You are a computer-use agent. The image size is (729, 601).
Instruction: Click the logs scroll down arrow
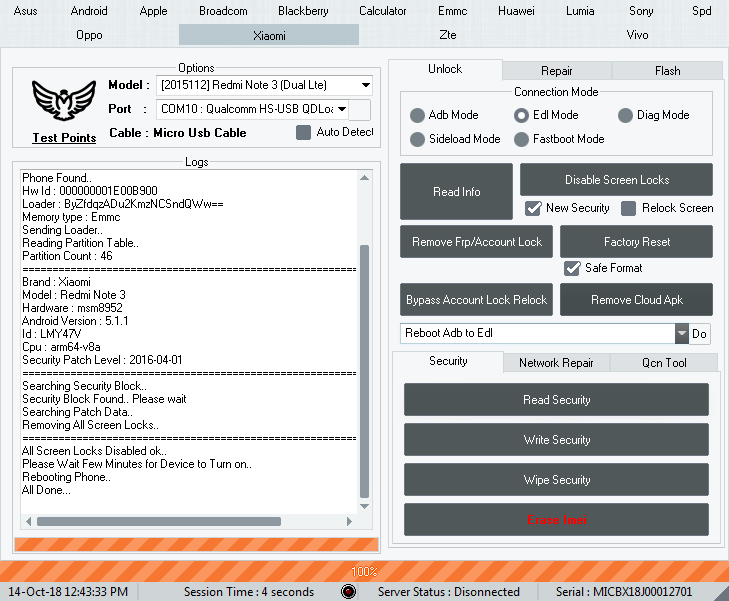coord(364,507)
